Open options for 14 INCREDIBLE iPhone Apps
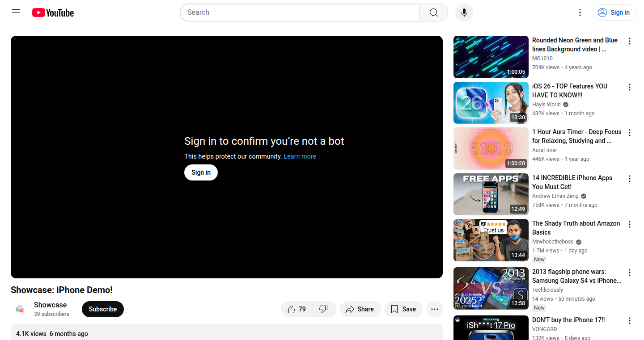644x340 pixels. (630, 179)
